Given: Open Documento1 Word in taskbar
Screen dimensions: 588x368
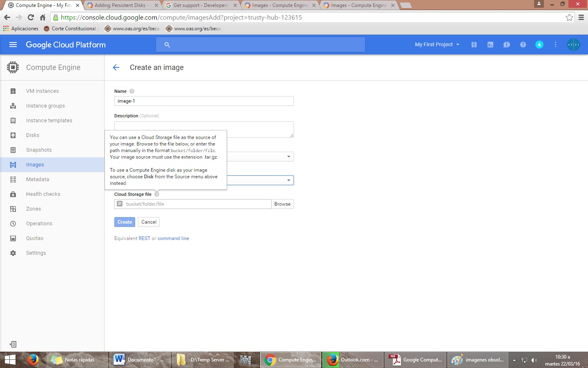Looking at the screenshot, I should point(140,360).
